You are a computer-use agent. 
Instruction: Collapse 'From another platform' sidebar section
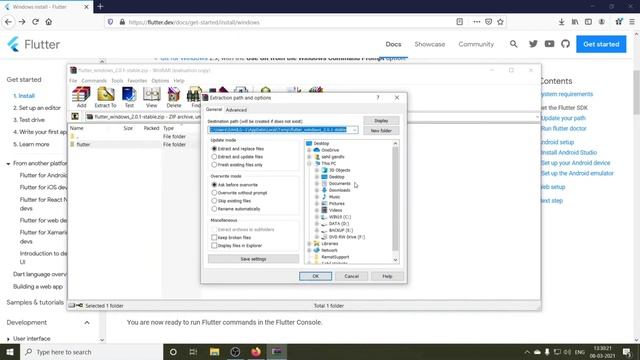coord(8,164)
